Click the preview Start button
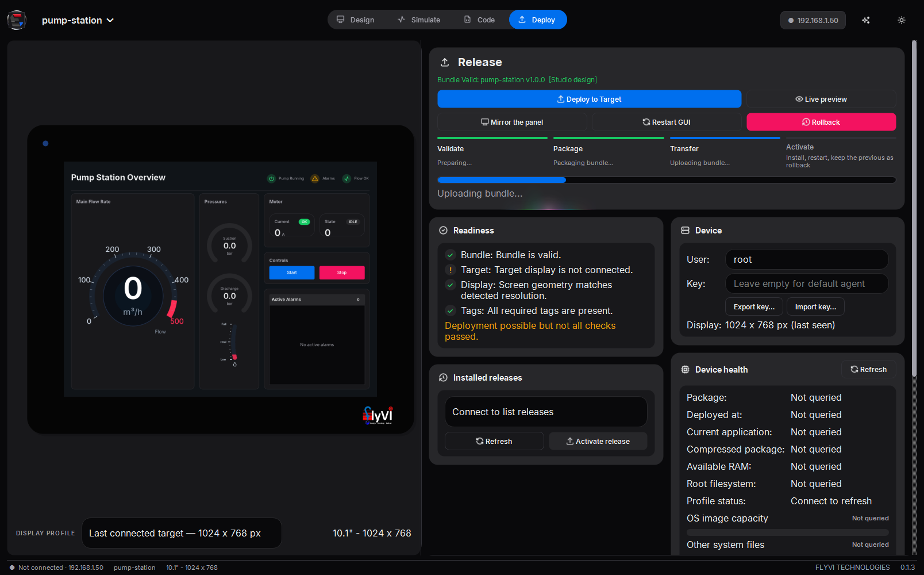This screenshot has width=924, height=575. (x=292, y=273)
